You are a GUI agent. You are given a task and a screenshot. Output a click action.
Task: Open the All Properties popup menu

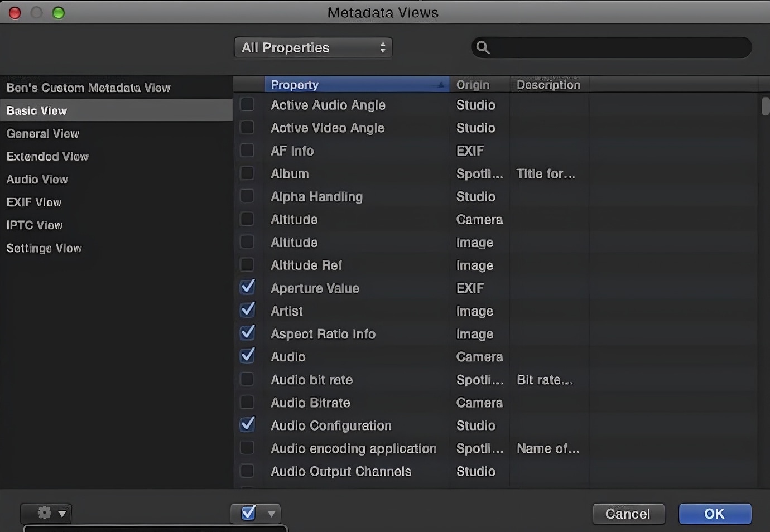point(313,47)
